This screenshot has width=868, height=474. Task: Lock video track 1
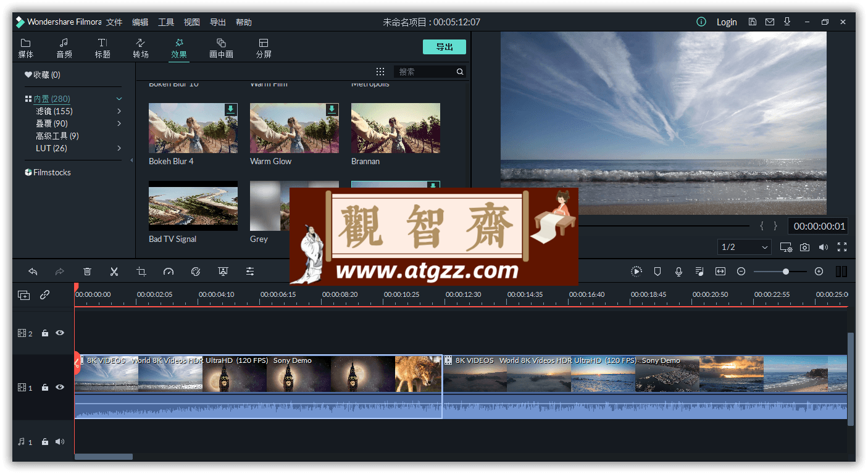click(45, 388)
